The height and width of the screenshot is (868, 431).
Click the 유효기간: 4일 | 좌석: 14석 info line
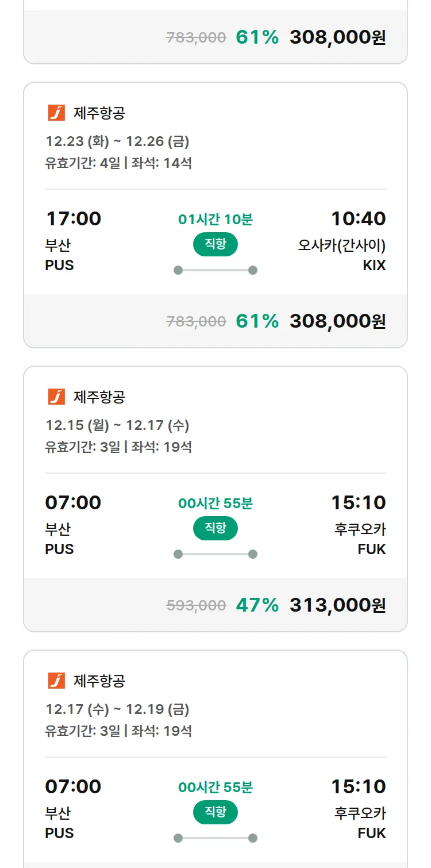118,163
